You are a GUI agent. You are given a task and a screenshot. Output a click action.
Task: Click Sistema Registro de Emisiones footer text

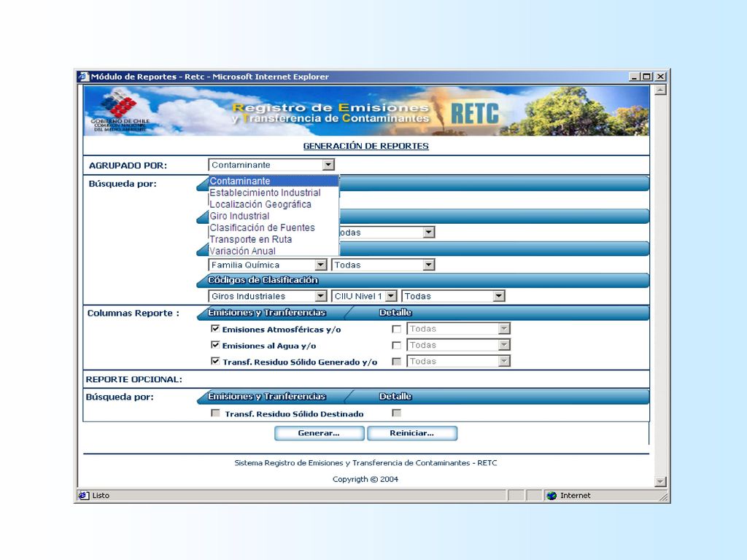click(365, 463)
